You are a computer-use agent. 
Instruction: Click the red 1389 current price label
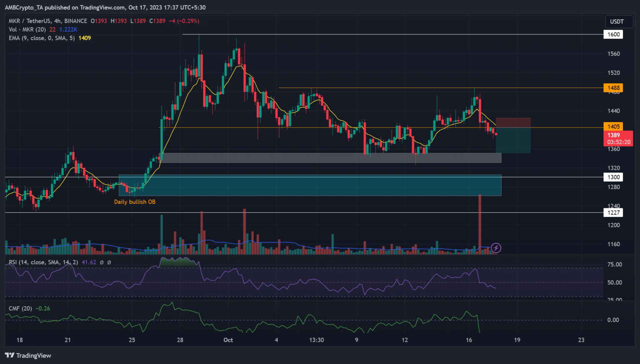pyautogui.click(x=618, y=138)
